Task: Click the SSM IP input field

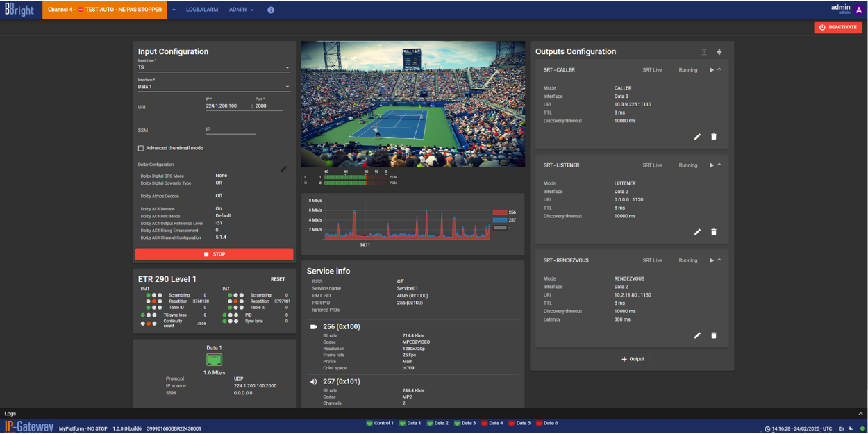Action: pyautogui.click(x=231, y=130)
